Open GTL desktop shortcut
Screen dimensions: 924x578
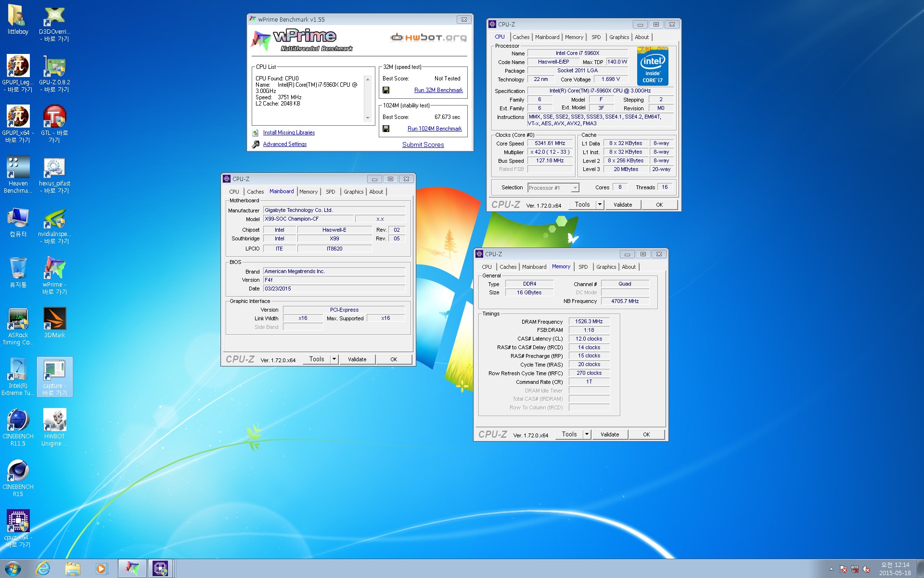coord(54,124)
